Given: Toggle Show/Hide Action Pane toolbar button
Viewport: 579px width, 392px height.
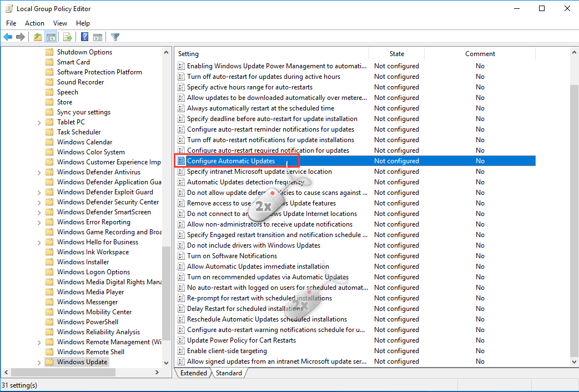Looking at the screenshot, I should pos(98,37).
